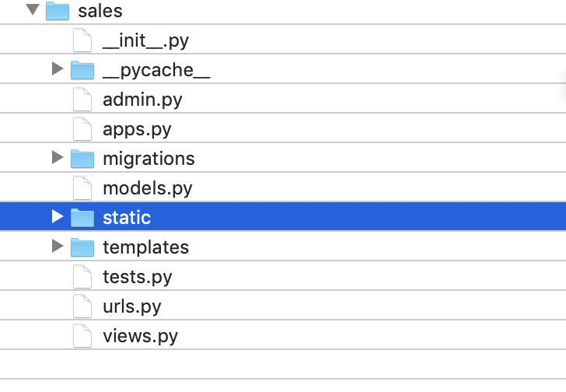Select the views.py file name

(x=140, y=337)
